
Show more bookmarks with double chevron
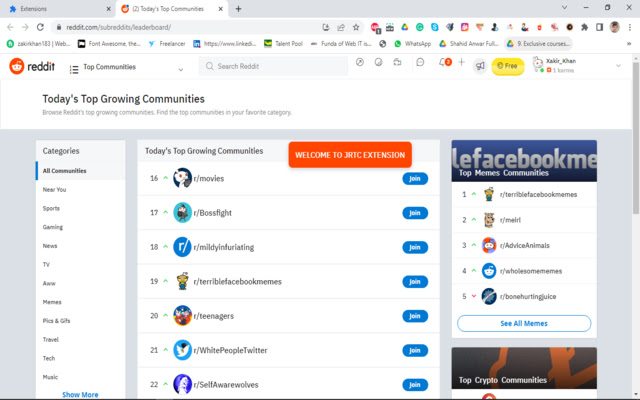coord(629,44)
